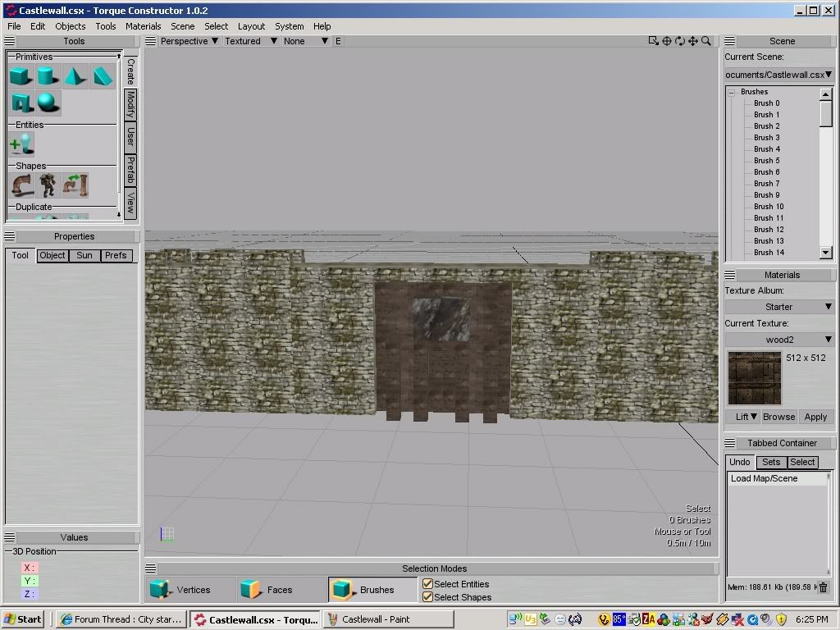Screen dimensions: 840x630
Task: Click the viewport rotate/orbit icon
Action: [x=680, y=41]
